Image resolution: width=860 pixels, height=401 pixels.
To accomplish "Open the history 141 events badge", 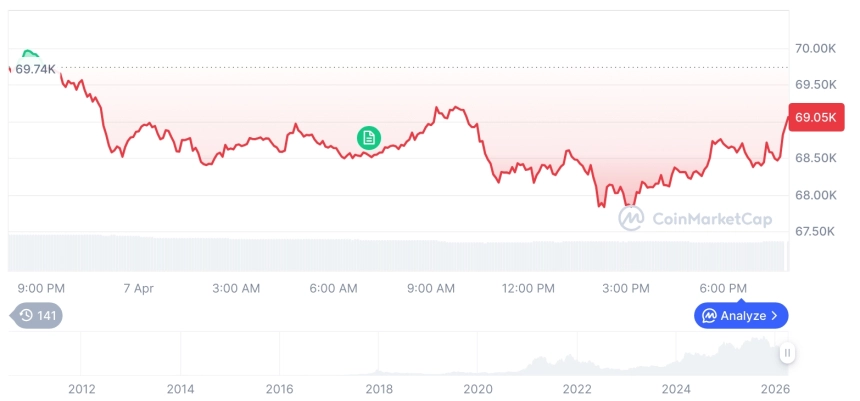I will (38, 316).
